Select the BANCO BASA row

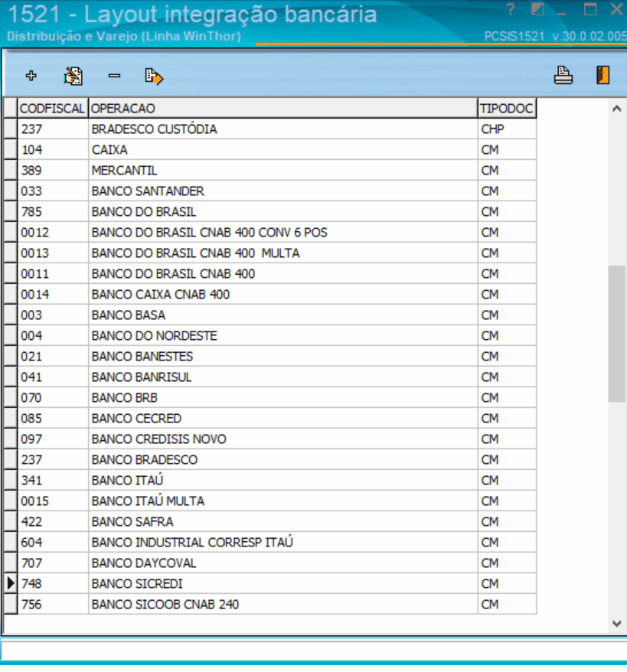[x=270, y=315]
